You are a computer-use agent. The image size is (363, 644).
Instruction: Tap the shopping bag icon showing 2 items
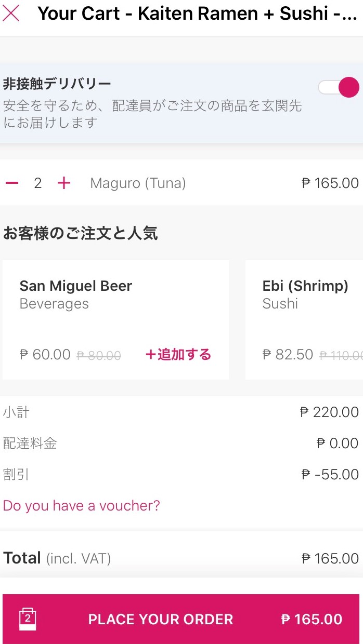click(28, 619)
